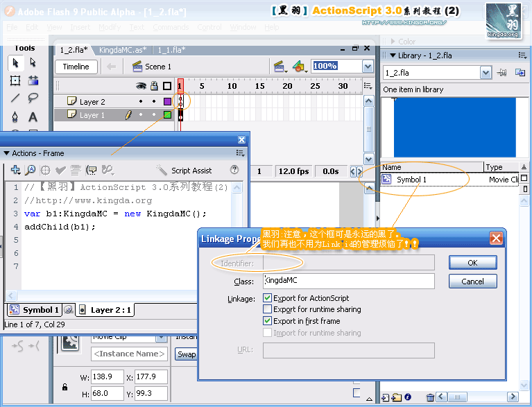Select the Subselection tool
The height and width of the screenshot is (407, 532).
(33, 62)
